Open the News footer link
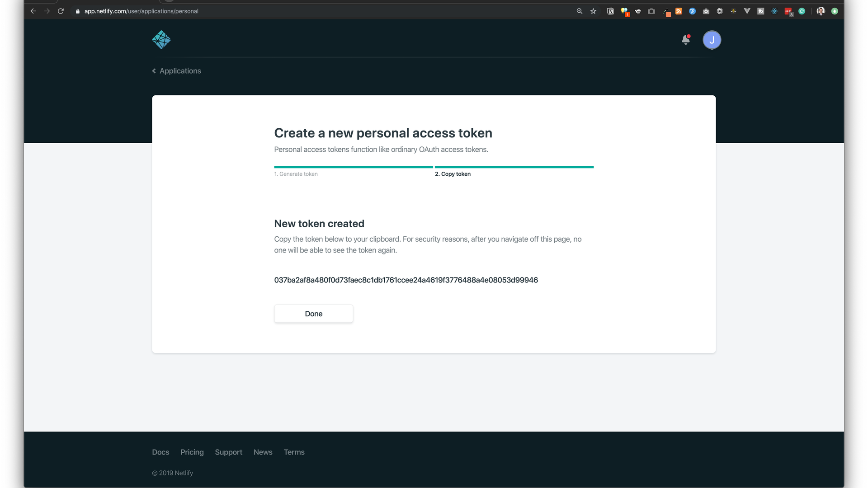The image size is (868, 488). (263, 452)
